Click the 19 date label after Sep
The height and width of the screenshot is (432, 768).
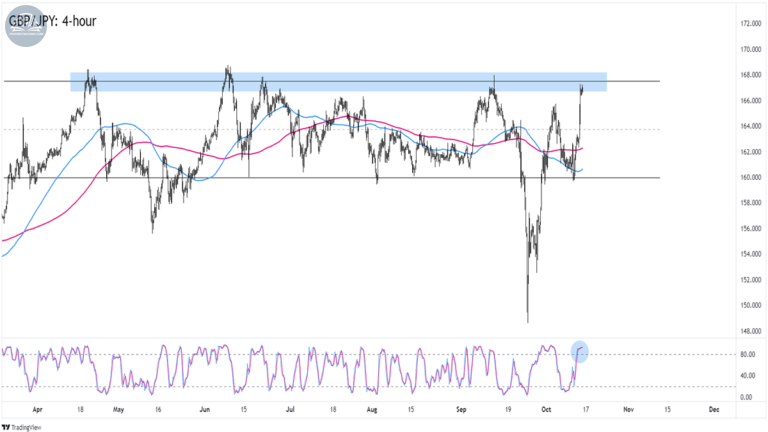tap(508, 409)
